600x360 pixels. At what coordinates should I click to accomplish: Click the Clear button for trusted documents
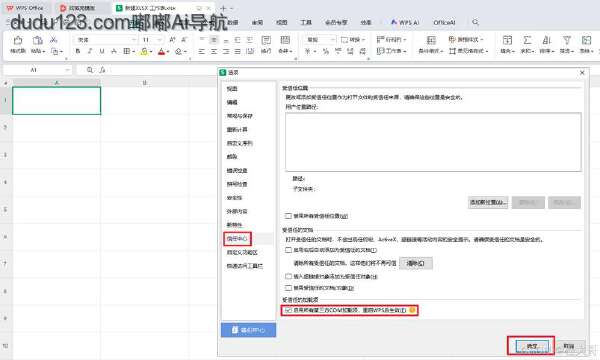coord(416,263)
